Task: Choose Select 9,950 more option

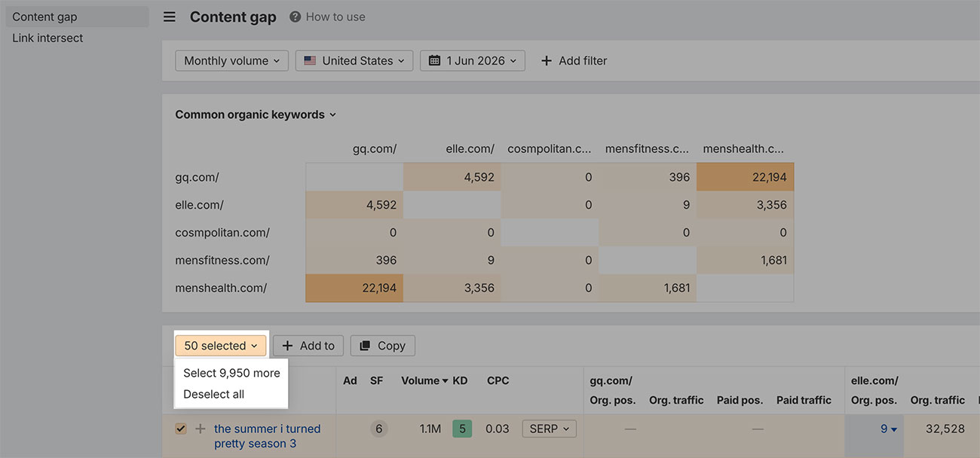Action: coord(231,373)
